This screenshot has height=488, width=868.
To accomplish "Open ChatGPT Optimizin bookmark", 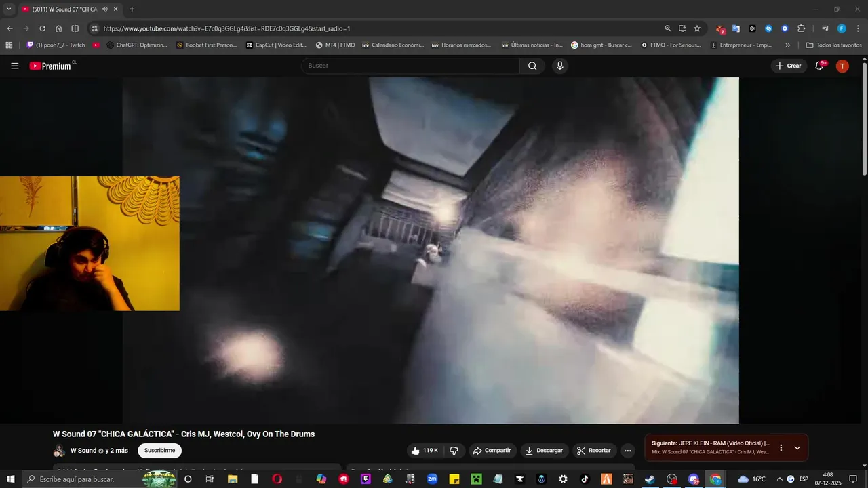I will click(137, 45).
